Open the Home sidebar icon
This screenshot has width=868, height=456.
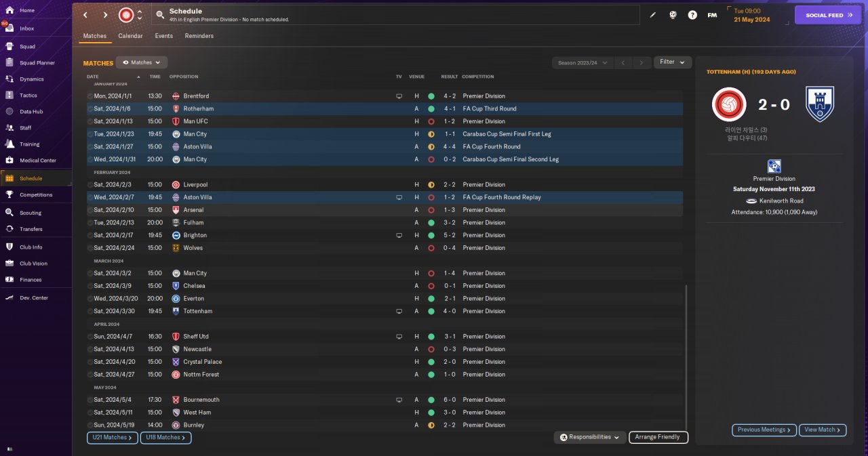(9, 10)
